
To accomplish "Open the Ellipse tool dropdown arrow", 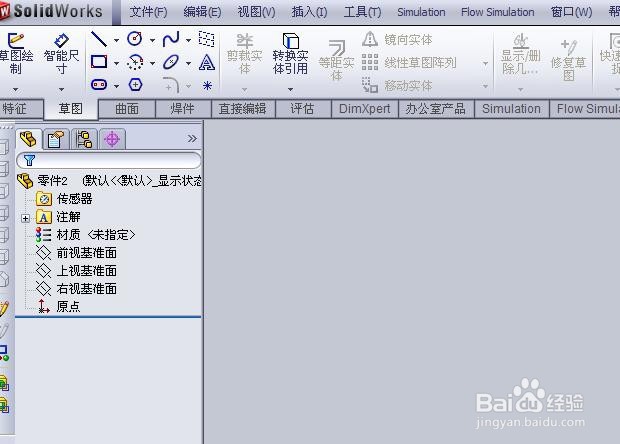I will [x=188, y=63].
